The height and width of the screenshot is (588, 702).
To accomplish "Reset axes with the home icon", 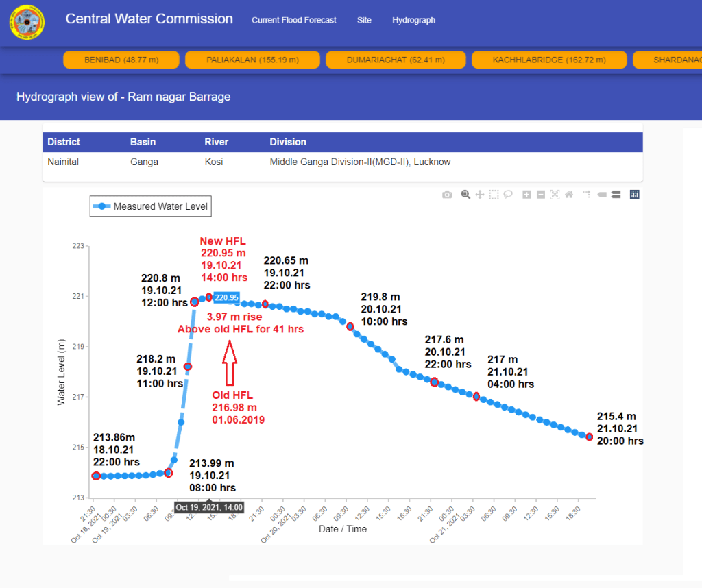I will click(568, 195).
